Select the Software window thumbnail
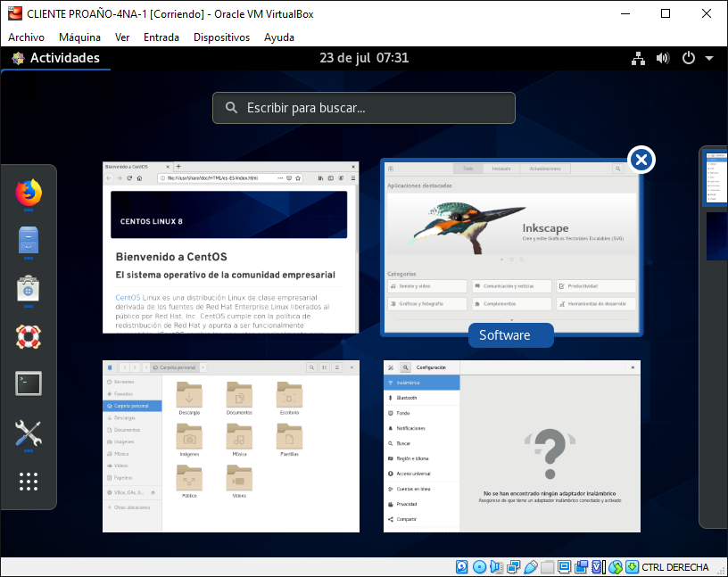728x577 pixels. (x=511, y=247)
